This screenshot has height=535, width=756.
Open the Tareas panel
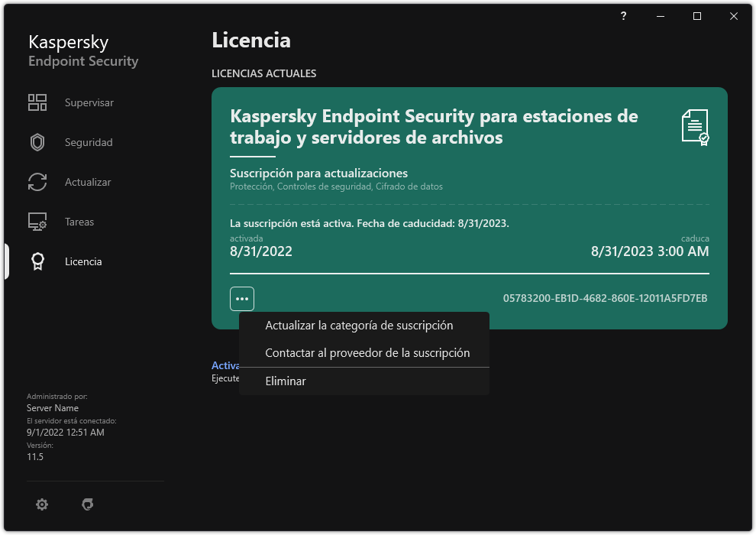point(79,222)
